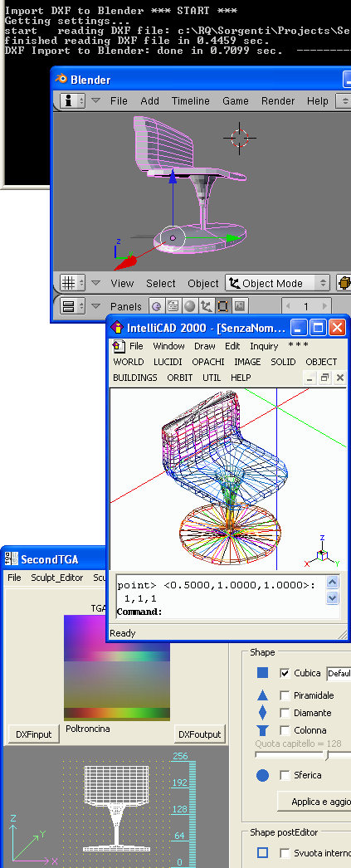Open the SecondTGA File menu
Screen dimensions: 351x868
coord(14,578)
